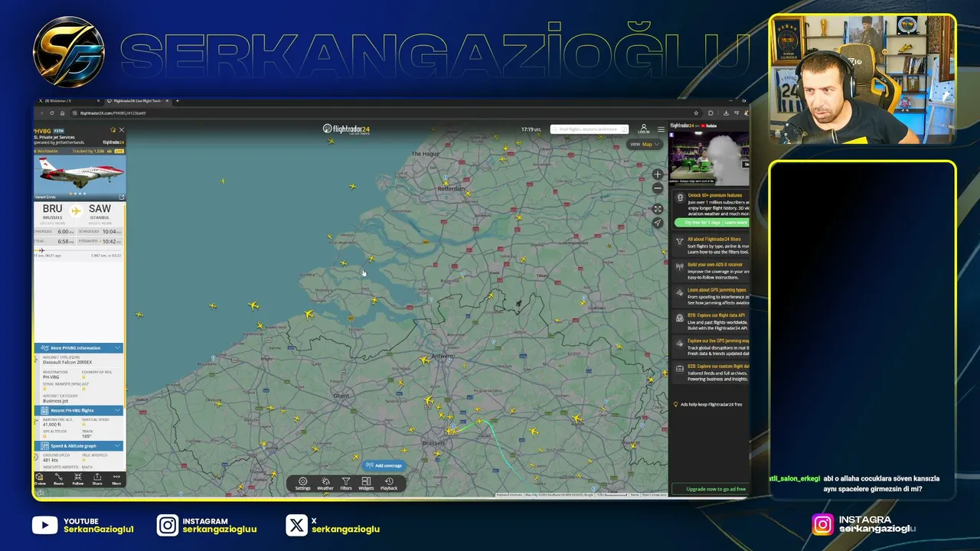The image size is (980, 551).
Task: Open a new browser tab
Action: point(178,101)
